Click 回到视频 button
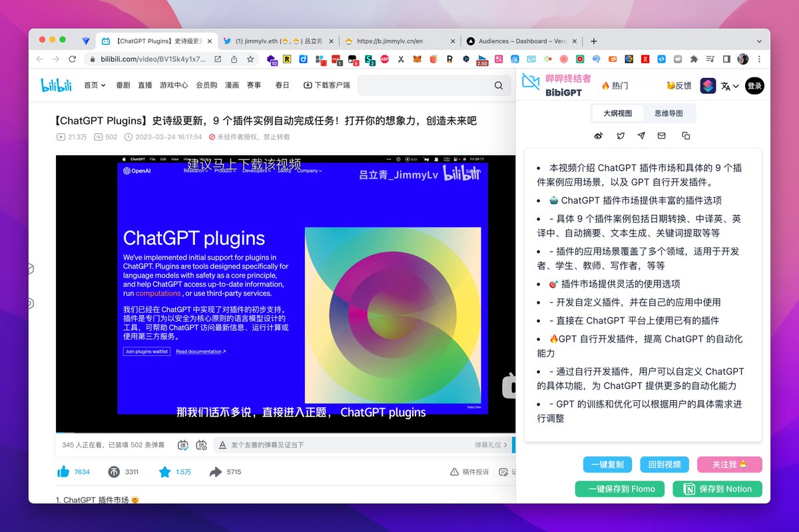799x532 pixels. point(665,465)
